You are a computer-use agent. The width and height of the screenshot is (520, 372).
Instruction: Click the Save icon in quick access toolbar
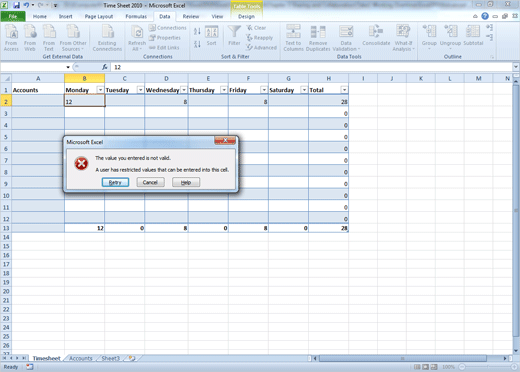click(x=16, y=5)
